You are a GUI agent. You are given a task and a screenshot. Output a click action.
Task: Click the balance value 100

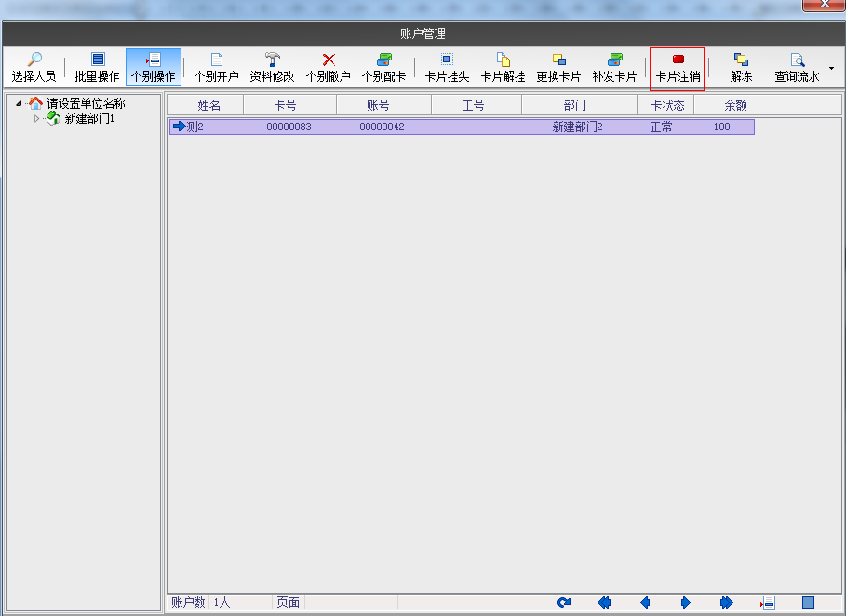coord(722,127)
